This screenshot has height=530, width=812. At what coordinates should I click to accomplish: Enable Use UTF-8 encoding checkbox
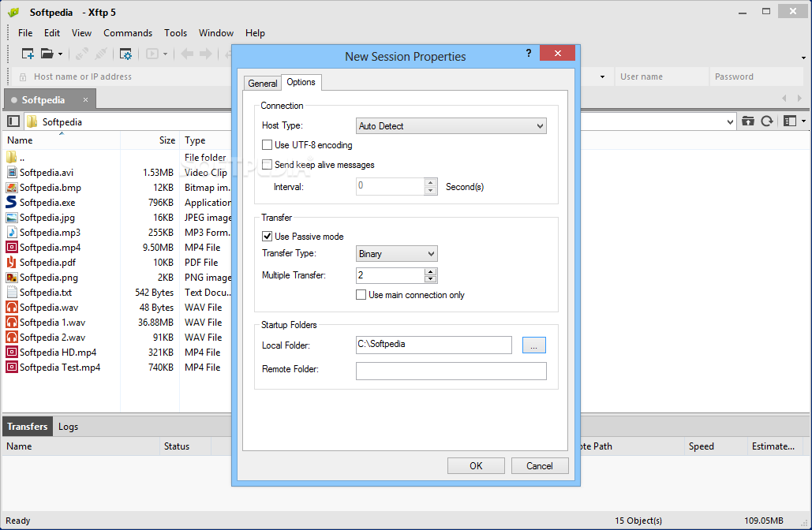pos(268,145)
